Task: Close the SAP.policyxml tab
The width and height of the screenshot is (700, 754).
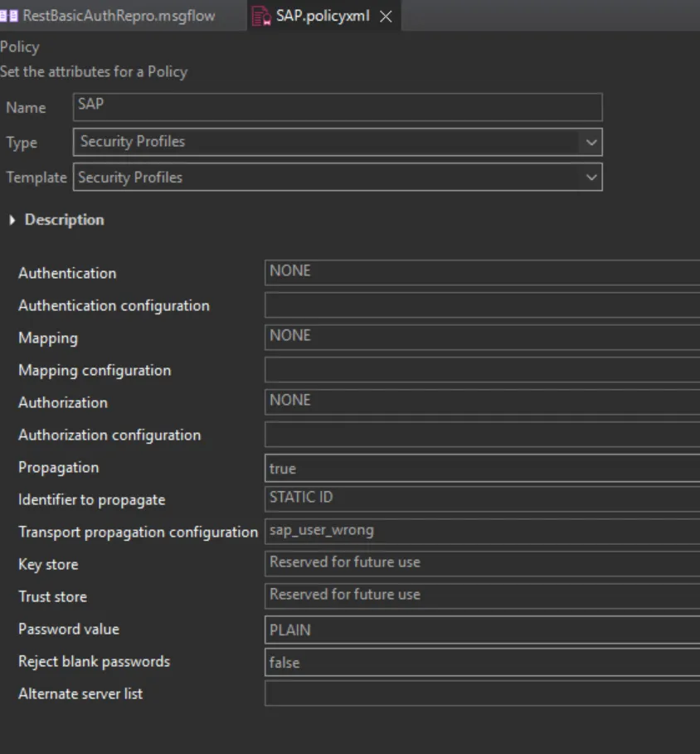Action: [x=386, y=17]
